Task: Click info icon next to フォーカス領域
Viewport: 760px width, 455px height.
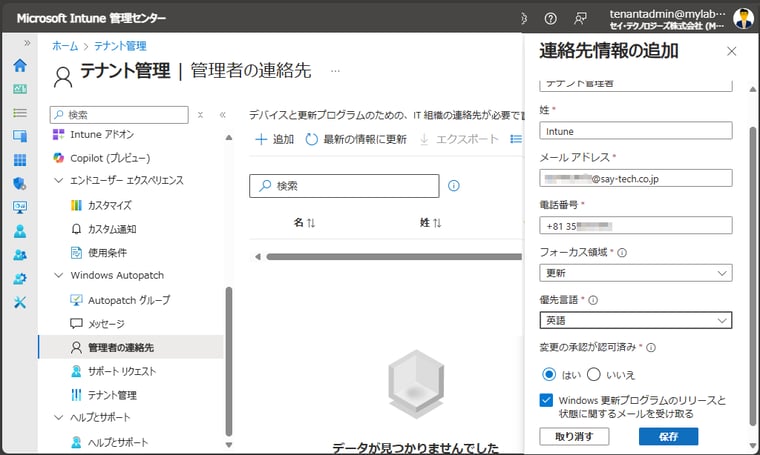Action: click(x=622, y=252)
